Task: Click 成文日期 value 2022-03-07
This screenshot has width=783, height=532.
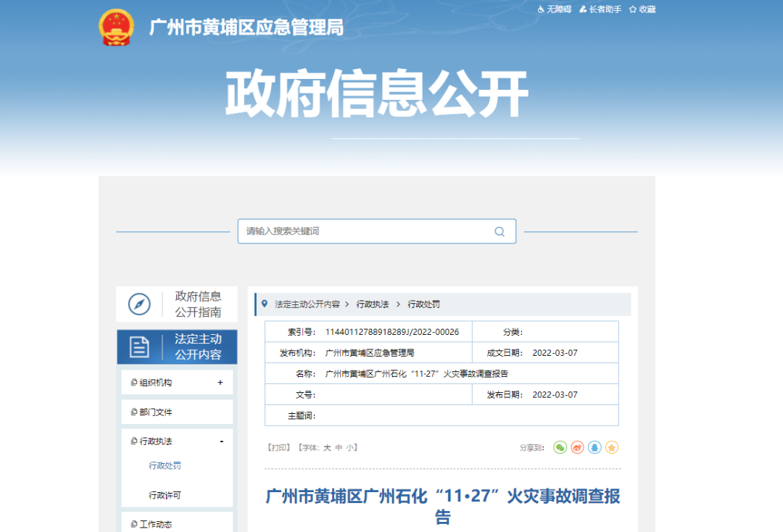Action: (555, 353)
